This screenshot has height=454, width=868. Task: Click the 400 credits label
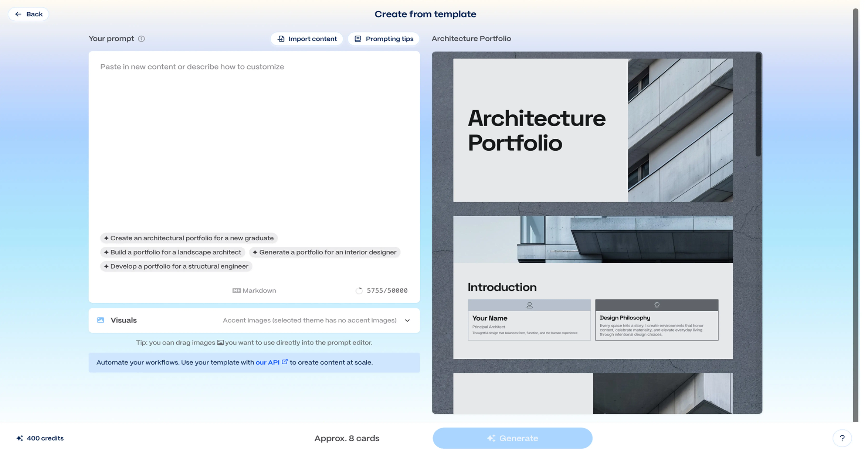45,438
